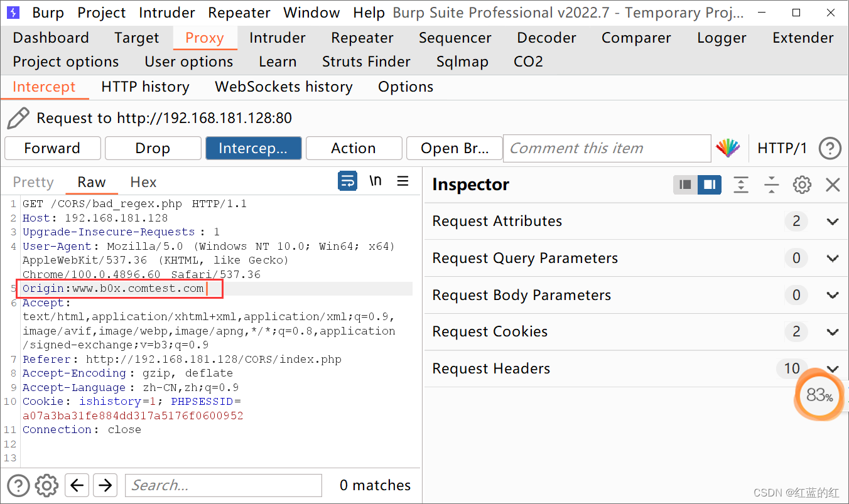Open the editor hamburger menu

[403, 181]
